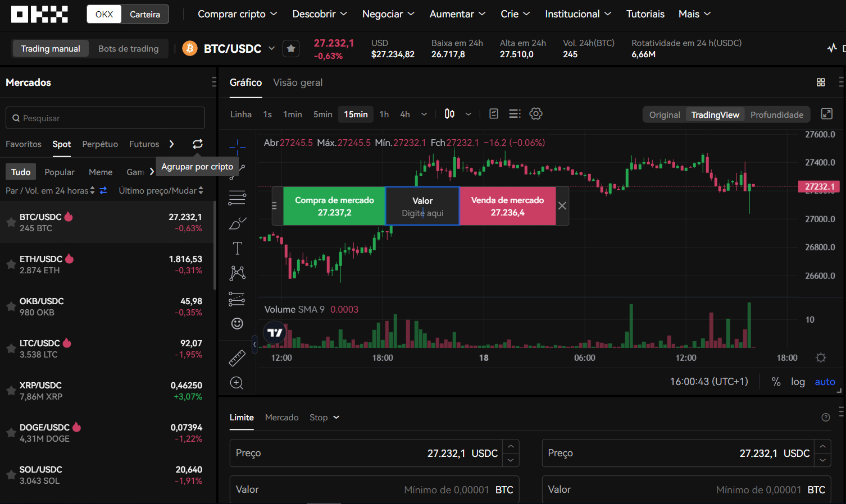Viewport: 846px width, 504px height.
Task: Switch chart to Profundidade view
Action: pyautogui.click(x=777, y=114)
